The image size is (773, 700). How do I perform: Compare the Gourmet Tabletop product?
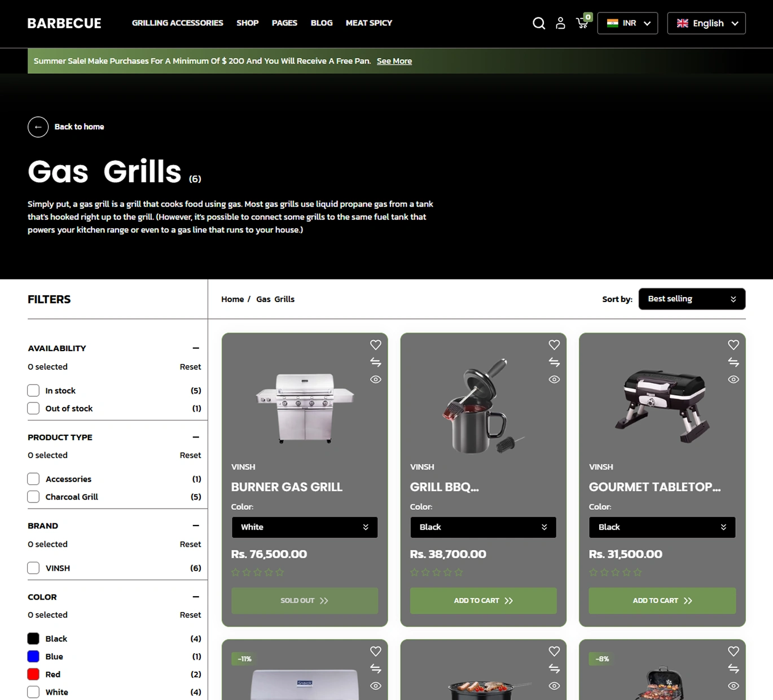[x=734, y=362]
